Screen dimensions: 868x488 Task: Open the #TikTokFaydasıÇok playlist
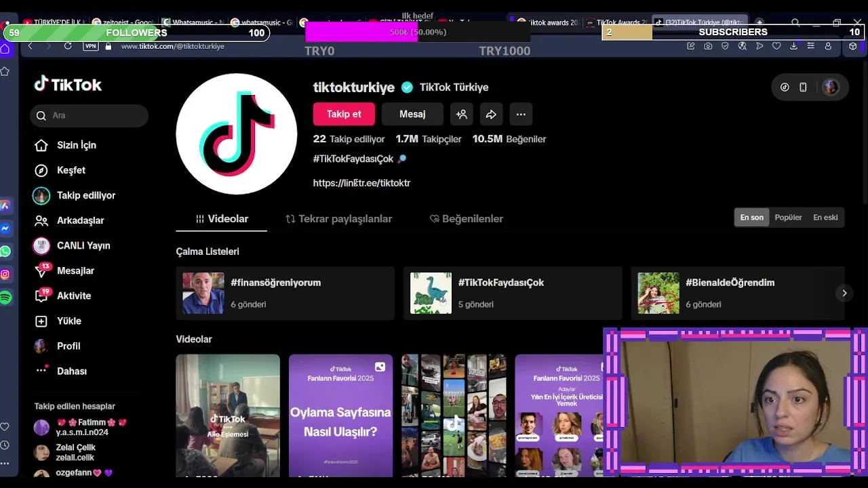513,293
